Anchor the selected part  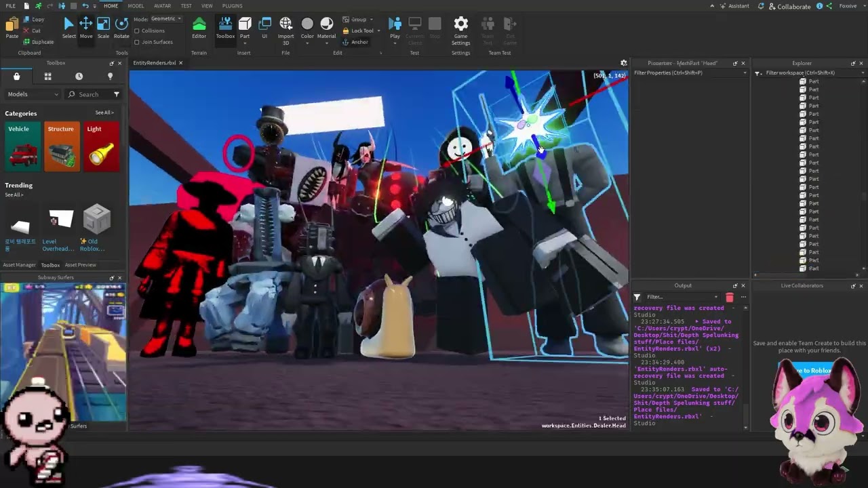tap(355, 42)
